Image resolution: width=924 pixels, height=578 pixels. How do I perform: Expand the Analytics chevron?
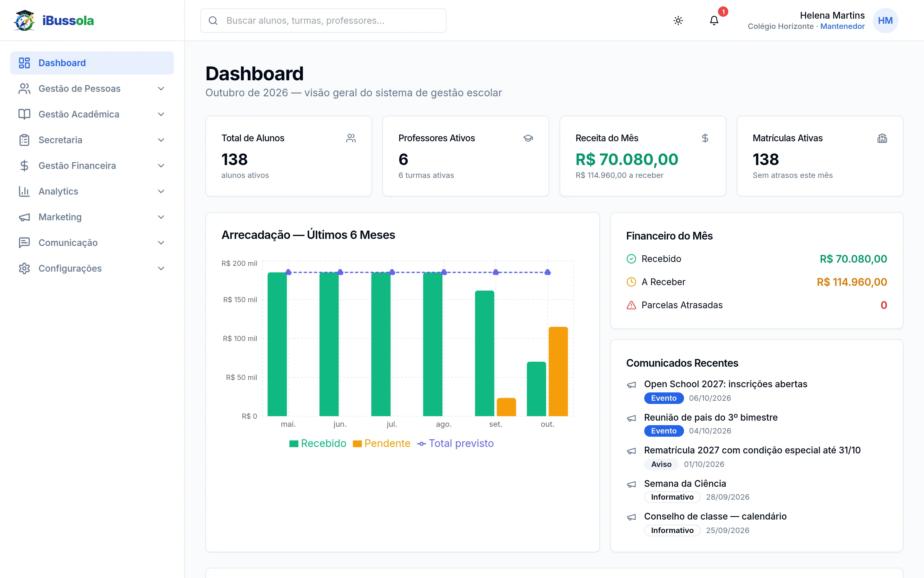point(161,191)
